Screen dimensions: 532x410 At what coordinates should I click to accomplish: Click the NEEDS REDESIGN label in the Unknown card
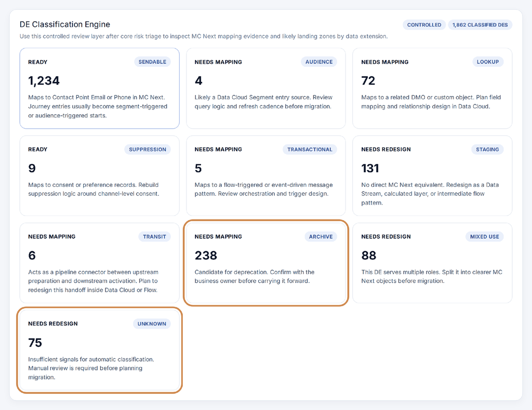click(53, 324)
